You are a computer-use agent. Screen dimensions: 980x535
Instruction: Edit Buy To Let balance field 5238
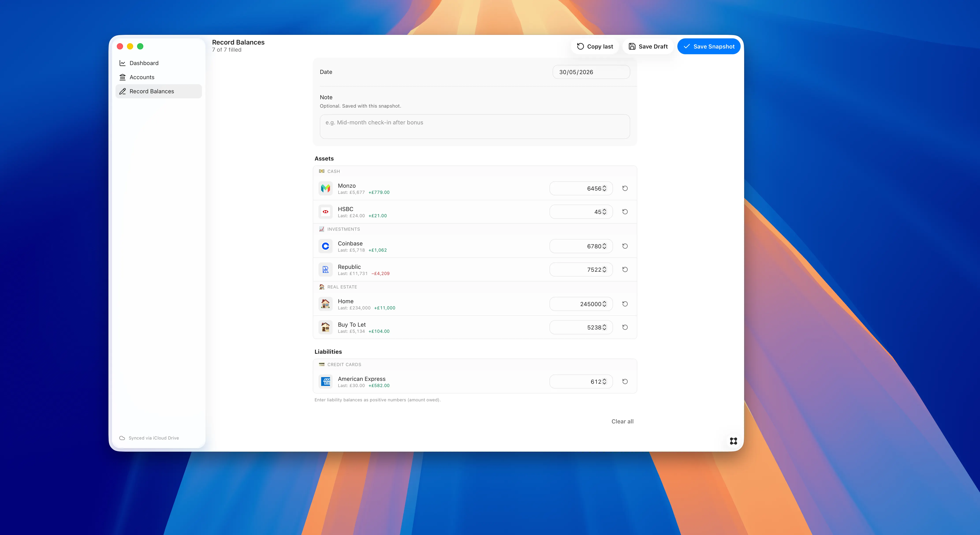[x=581, y=327]
